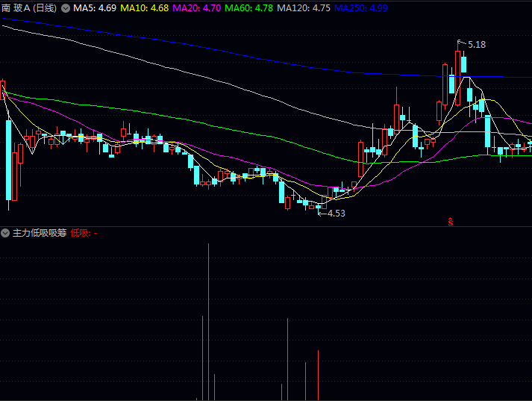Click the 5.18 high price annotation
The width and height of the screenshot is (532, 401).
click(477, 45)
